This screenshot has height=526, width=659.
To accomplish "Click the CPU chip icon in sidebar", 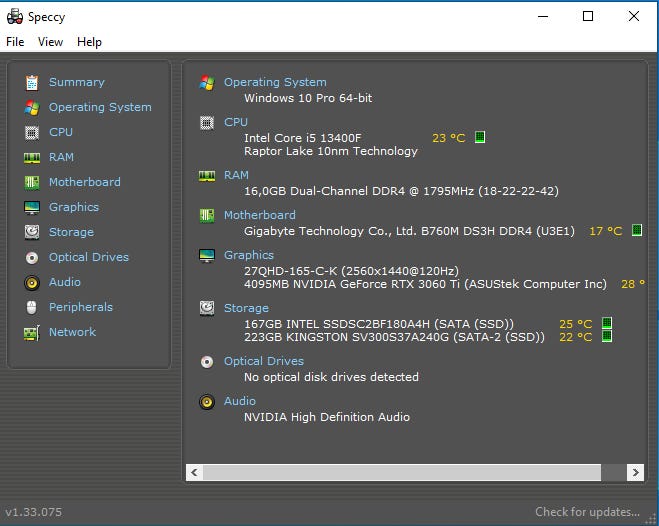I will click(x=32, y=133).
